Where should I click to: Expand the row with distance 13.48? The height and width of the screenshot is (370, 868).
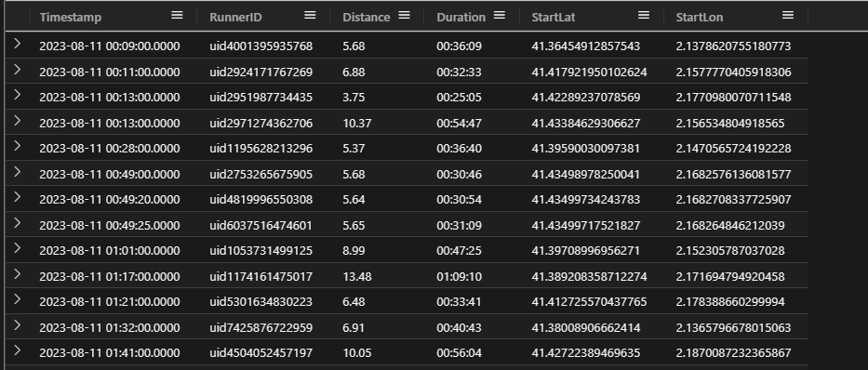pyautogui.click(x=17, y=274)
